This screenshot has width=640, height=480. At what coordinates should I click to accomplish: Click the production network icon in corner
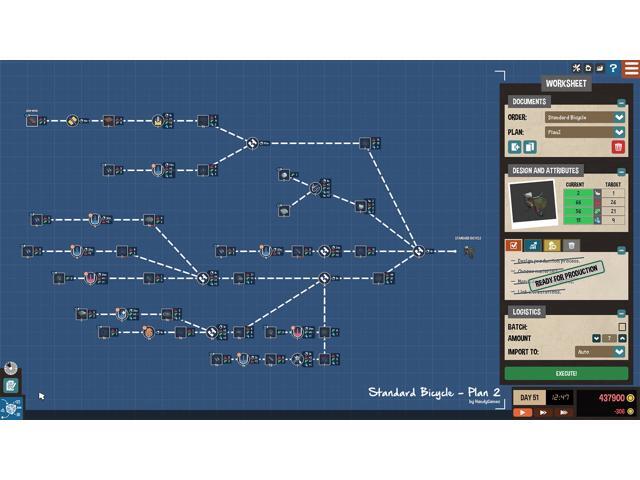pos(10,407)
